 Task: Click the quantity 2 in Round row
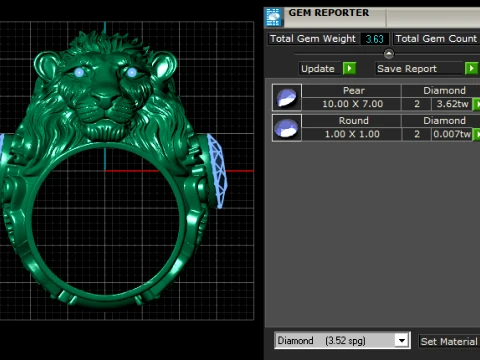[x=417, y=134]
